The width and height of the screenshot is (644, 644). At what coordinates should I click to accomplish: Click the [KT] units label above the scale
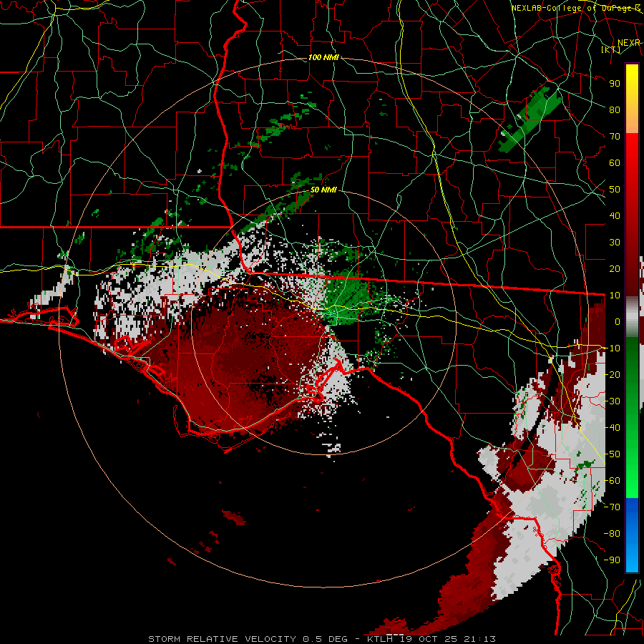(x=610, y=49)
